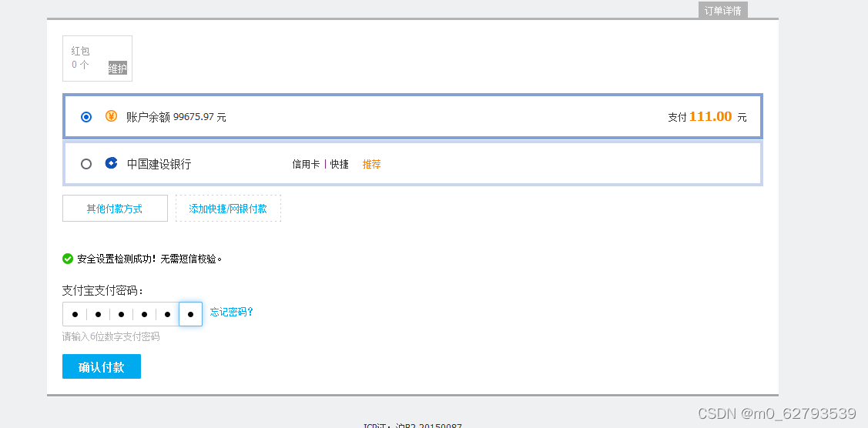The width and height of the screenshot is (868, 428).
Task: Click the second password digit box
Action: pos(98,314)
